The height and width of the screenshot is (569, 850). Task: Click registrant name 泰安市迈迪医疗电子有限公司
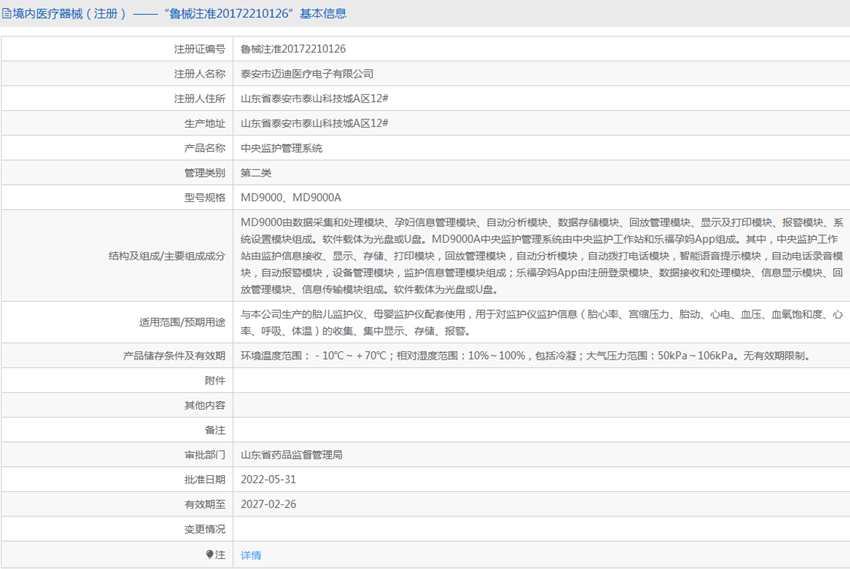[x=307, y=74]
